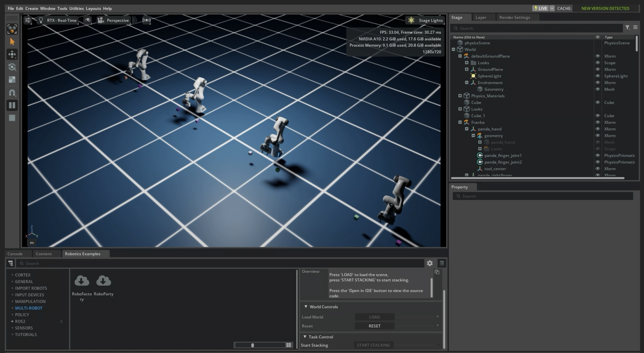Screen dimensions: 644x353
Task: Open the viewport settings sliders icon
Action: tap(27, 20)
